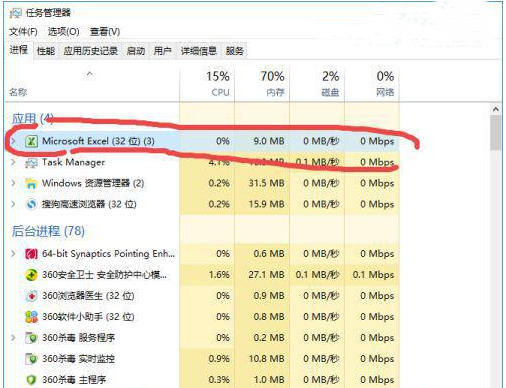Select the 64-bit Synaptics Pointing Enh... row
This screenshot has height=388, width=506.
pos(202,254)
